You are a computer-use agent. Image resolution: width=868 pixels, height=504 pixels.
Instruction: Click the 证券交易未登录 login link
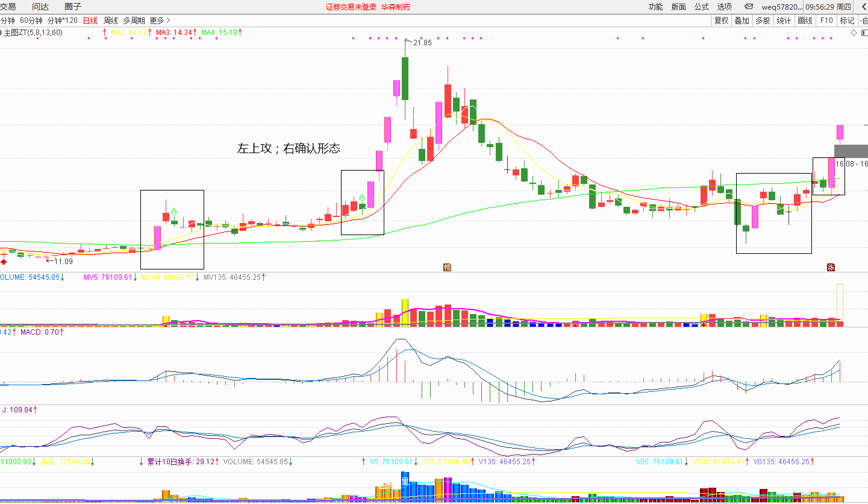[x=351, y=7]
